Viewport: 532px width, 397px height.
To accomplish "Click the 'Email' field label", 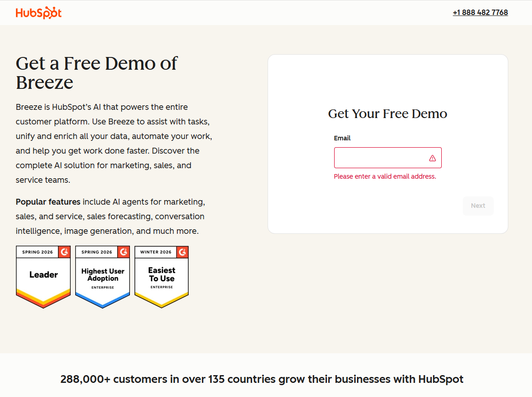I will [x=342, y=138].
